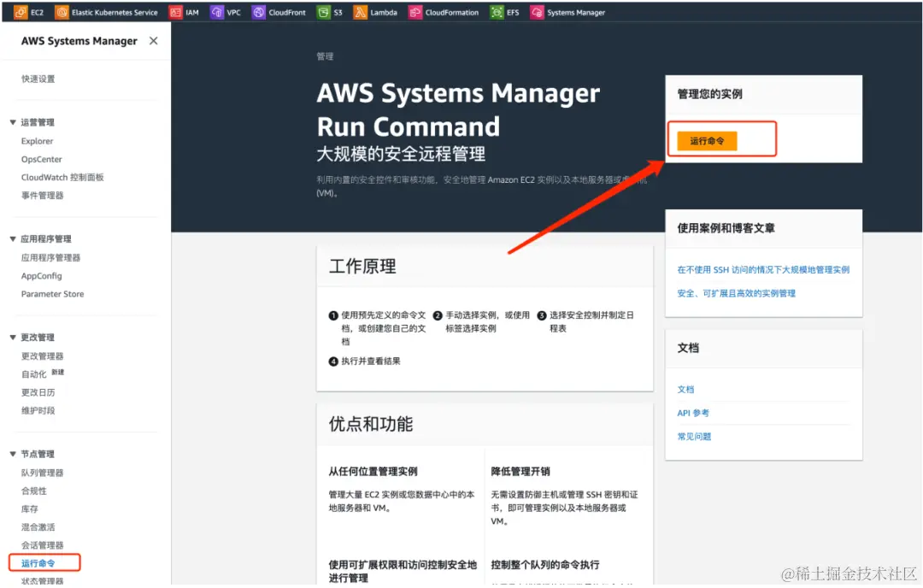The height and width of the screenshot is (588, 923).
Task: Open 合规性 in the sidebar
Action: [x=34, y=491]
